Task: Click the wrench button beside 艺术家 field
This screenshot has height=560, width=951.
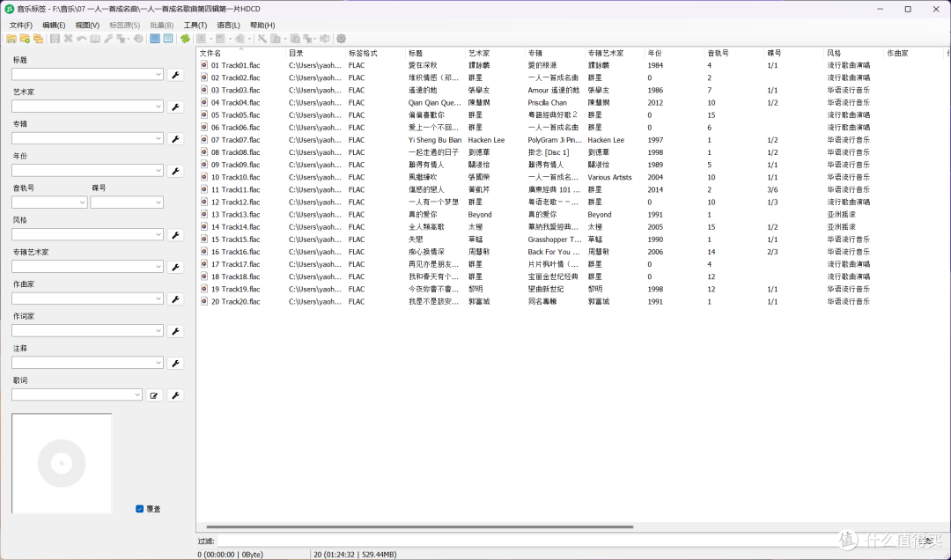Action: pyautogui.click(x=175, y=107)
